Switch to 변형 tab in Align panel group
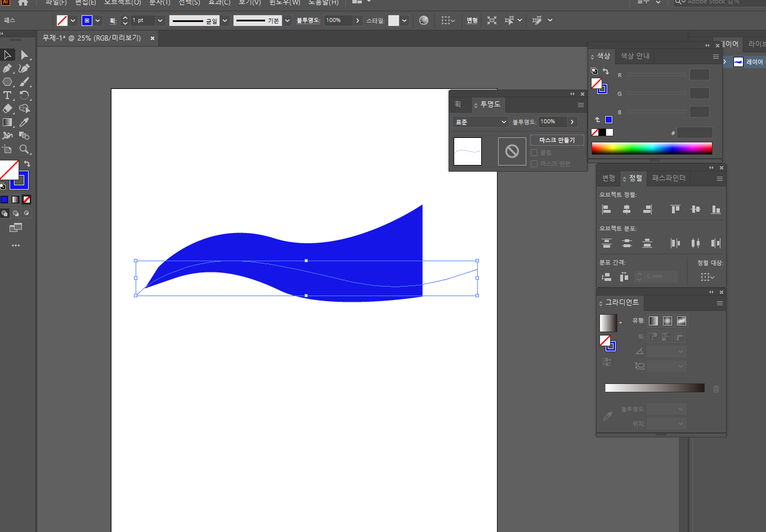The height and width of the screenshot is (532, 766). (609, 178)
